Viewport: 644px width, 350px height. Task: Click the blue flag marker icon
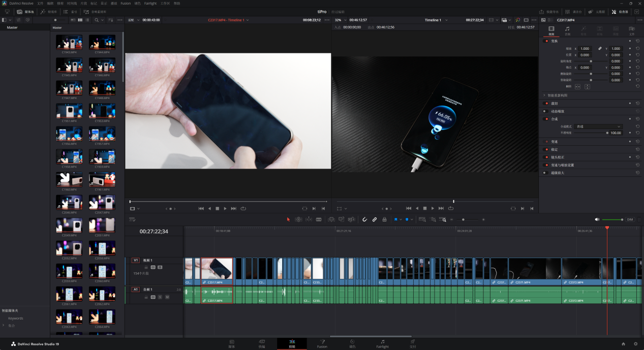395,219
